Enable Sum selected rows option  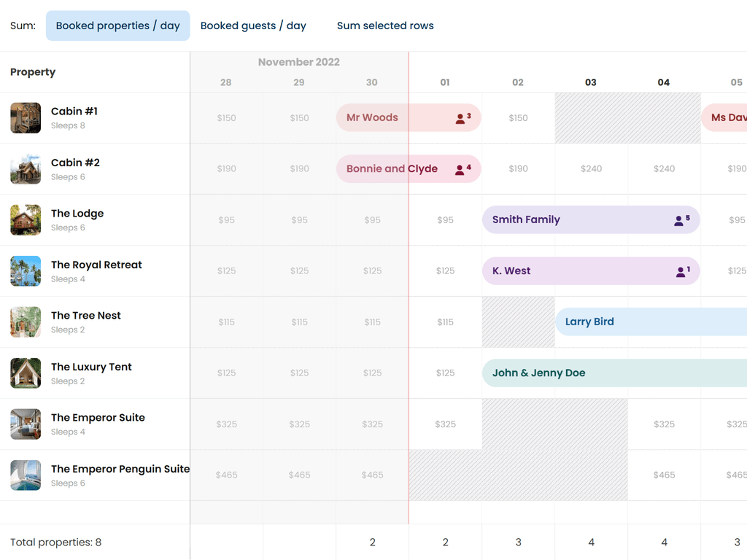coord(385,26)
